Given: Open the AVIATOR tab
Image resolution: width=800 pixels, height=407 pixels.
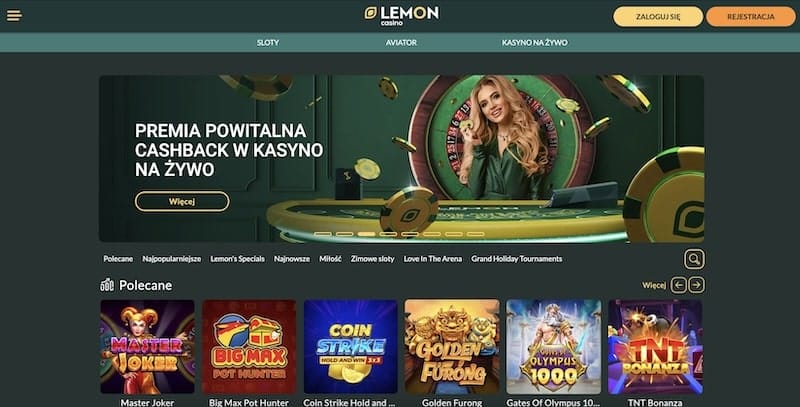Looking at the screenshot, I should (401, 43).
